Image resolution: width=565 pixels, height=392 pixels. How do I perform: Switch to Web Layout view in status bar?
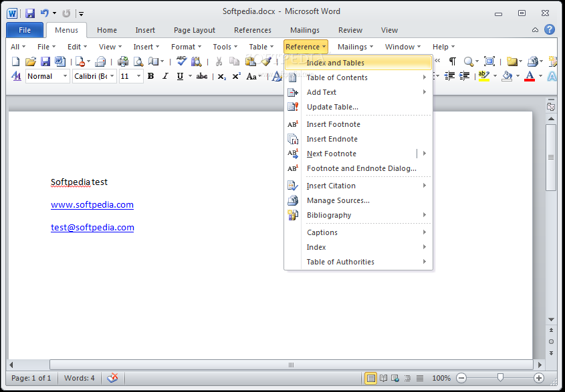(395, 379)
